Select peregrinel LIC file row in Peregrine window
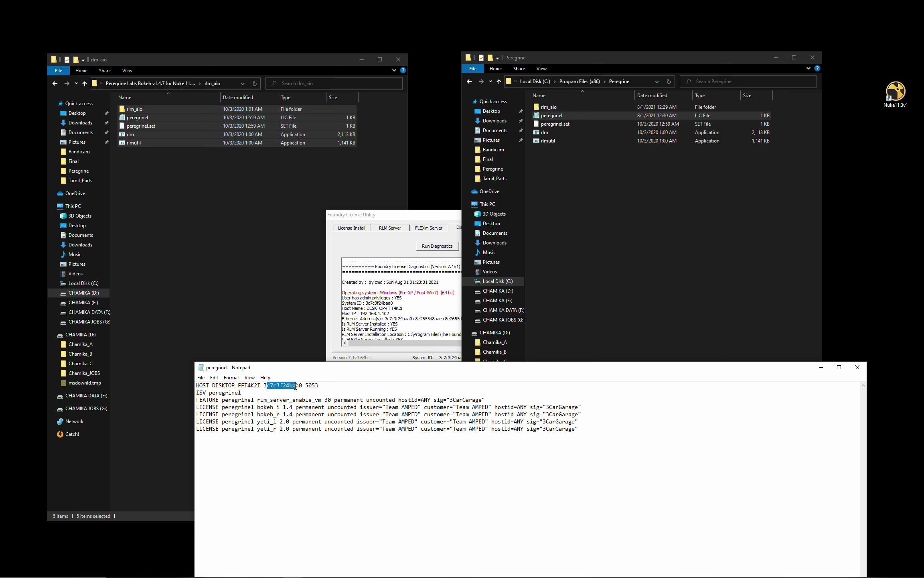Image resolution: width=924 pixels, height=578 pixels. [651, 116]
